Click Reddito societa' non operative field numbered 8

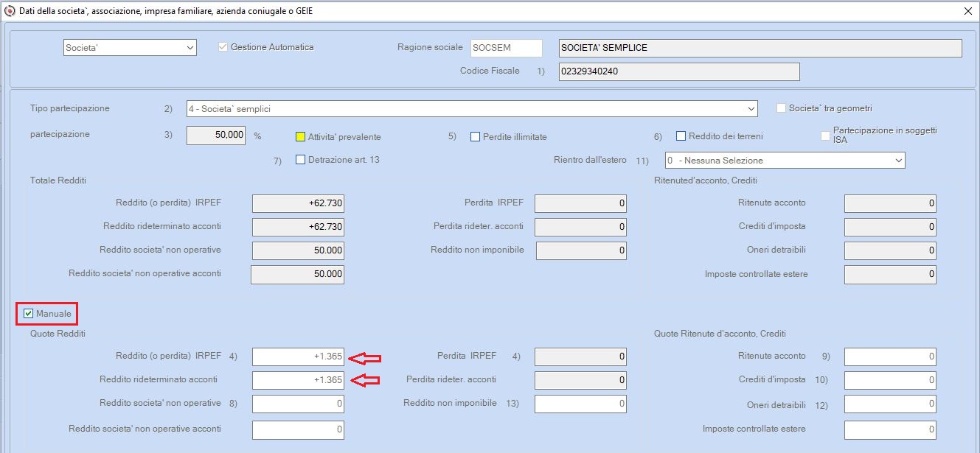coord(298,404)
